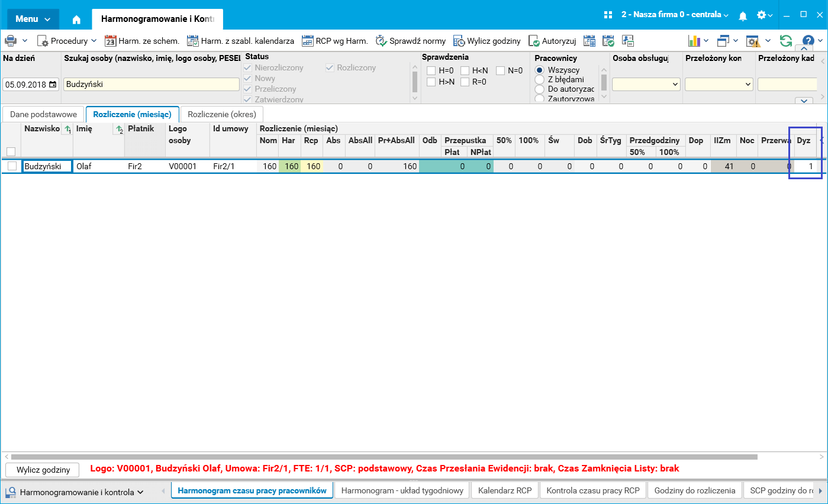Expand the Menu dropdown

pyautogui.click(x=33, y=19)
